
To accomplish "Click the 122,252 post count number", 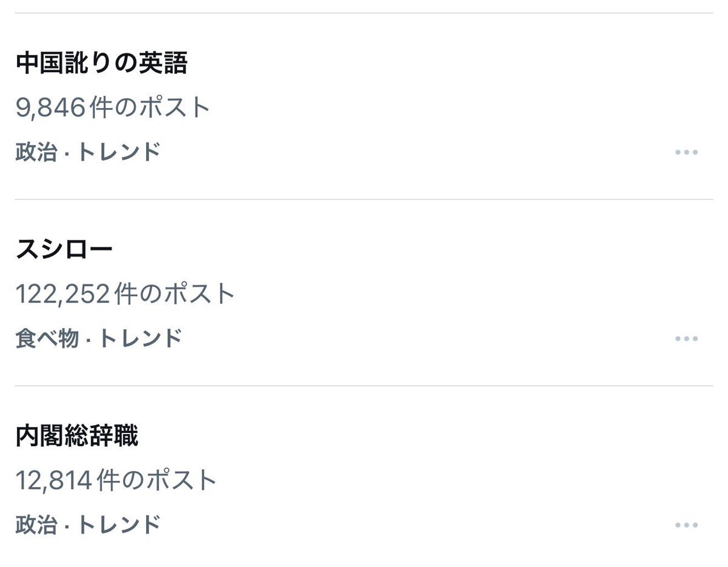I will click(62, 295).
